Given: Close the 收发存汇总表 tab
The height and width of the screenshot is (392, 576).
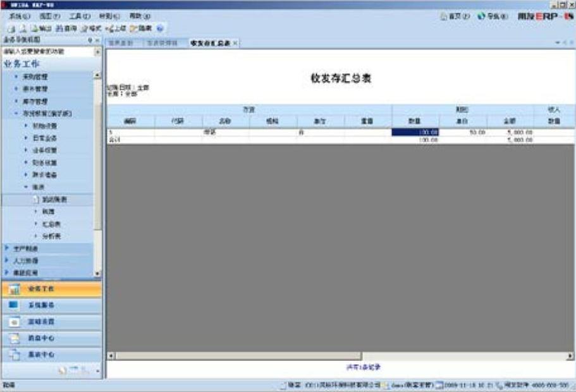Looking at the screenshot, I should 235,43.
